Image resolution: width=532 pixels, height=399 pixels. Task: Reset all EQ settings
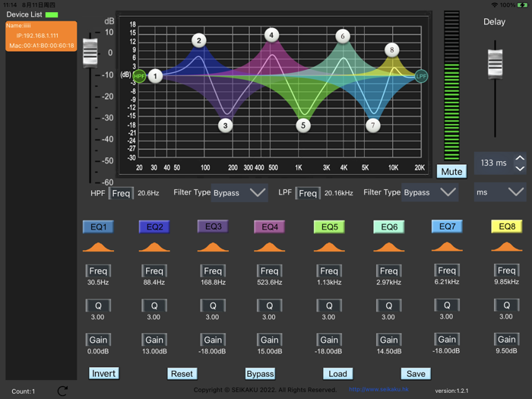pos(182,374)
